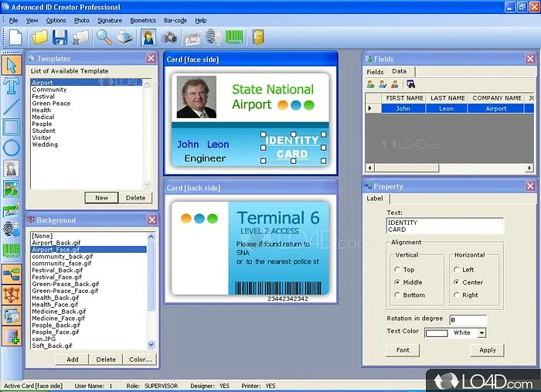Select the barcode field tool in left toolbox
Image resolution: width=541 pixels, height=392 pixels.
tap(12, 251)
